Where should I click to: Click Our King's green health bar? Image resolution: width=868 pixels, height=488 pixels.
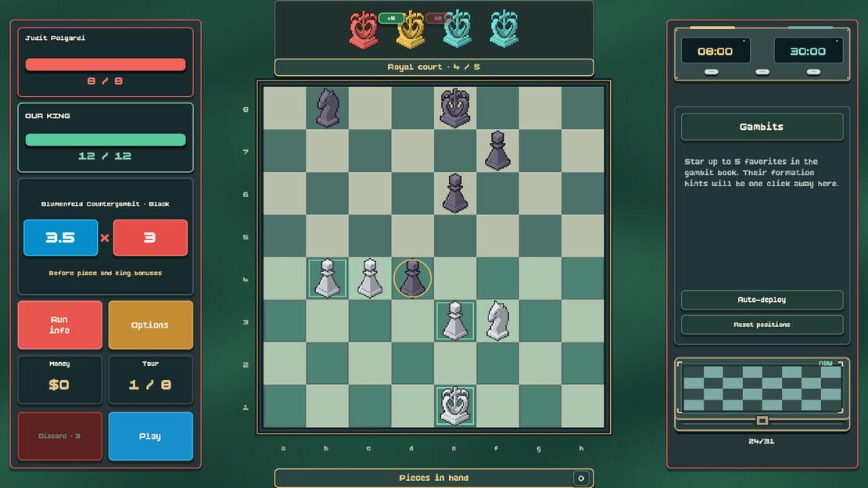(106, 139)
